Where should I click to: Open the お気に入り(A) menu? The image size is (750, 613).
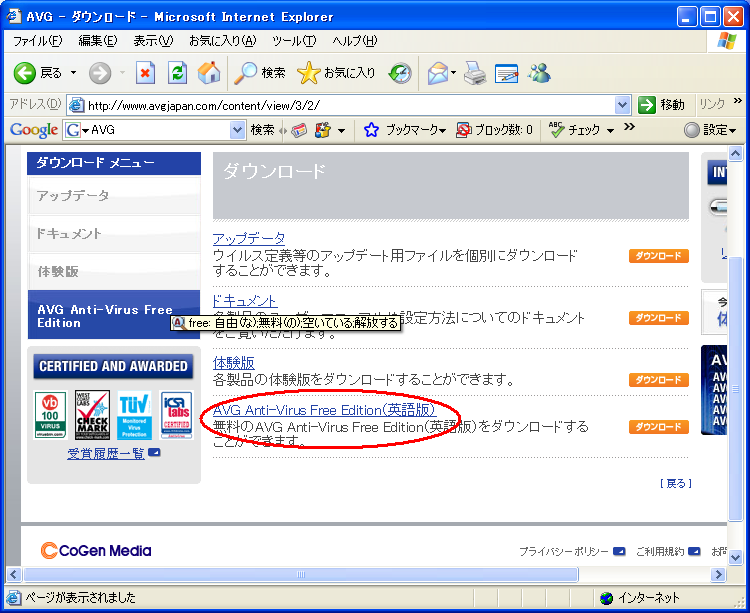222,41
